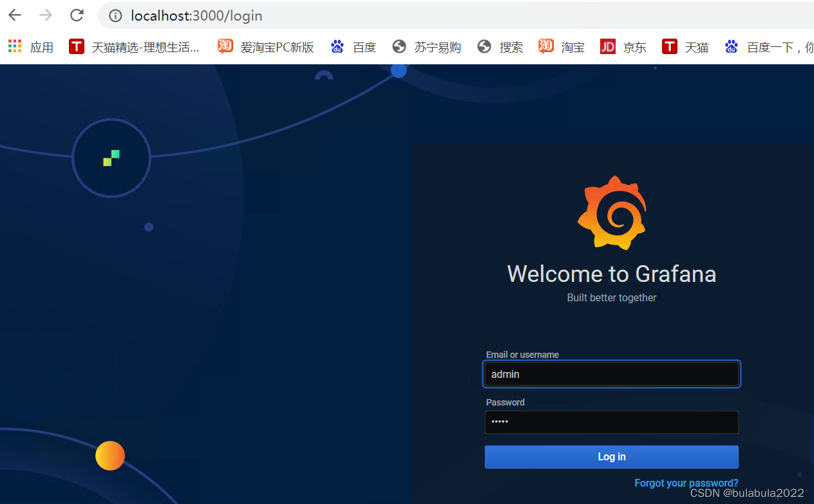Click the site info icon in address bar
The image size is (814, 504).
(x=115, y=15)
